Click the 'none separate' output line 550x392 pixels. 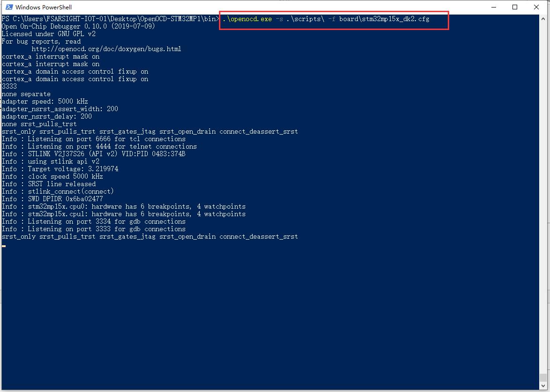coord(26,94)
